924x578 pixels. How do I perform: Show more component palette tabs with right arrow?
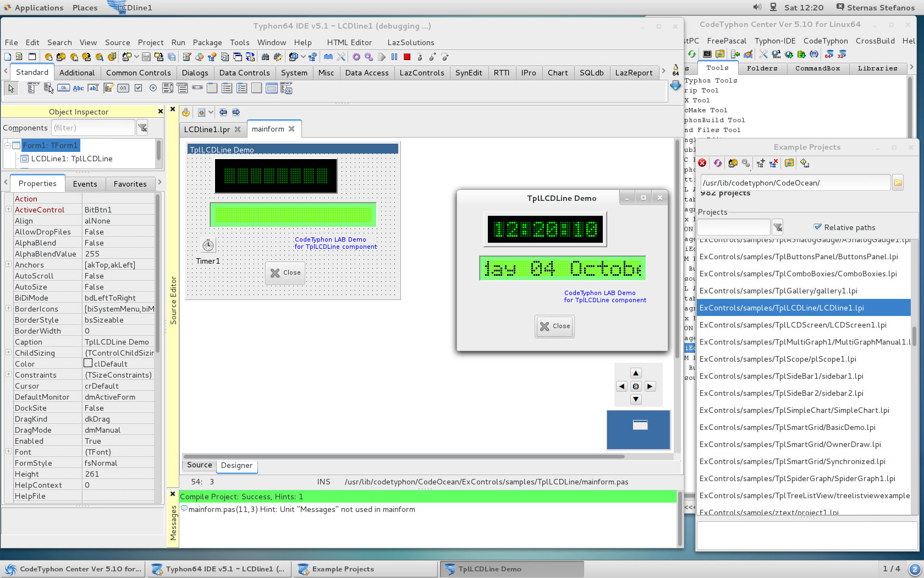click(663, 71)
